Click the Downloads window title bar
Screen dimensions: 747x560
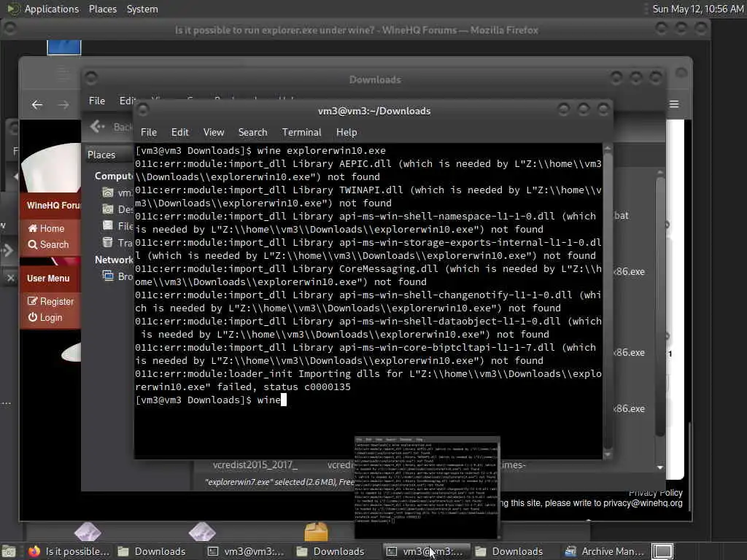click(375, 79)
